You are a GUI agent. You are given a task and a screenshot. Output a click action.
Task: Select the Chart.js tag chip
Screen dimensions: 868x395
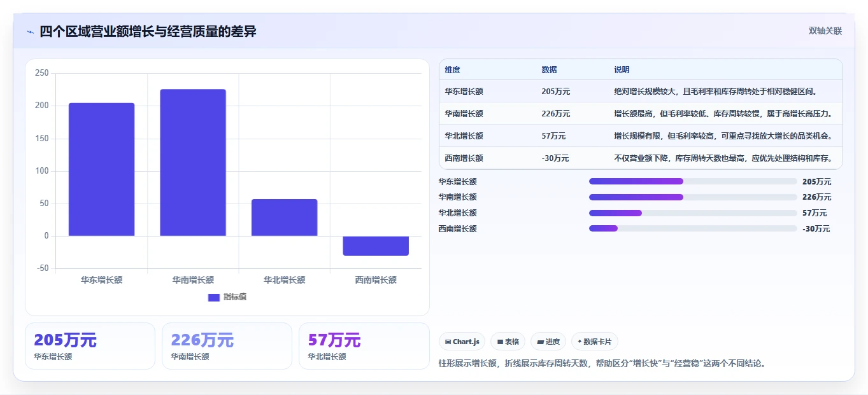[x=462, y=342]
